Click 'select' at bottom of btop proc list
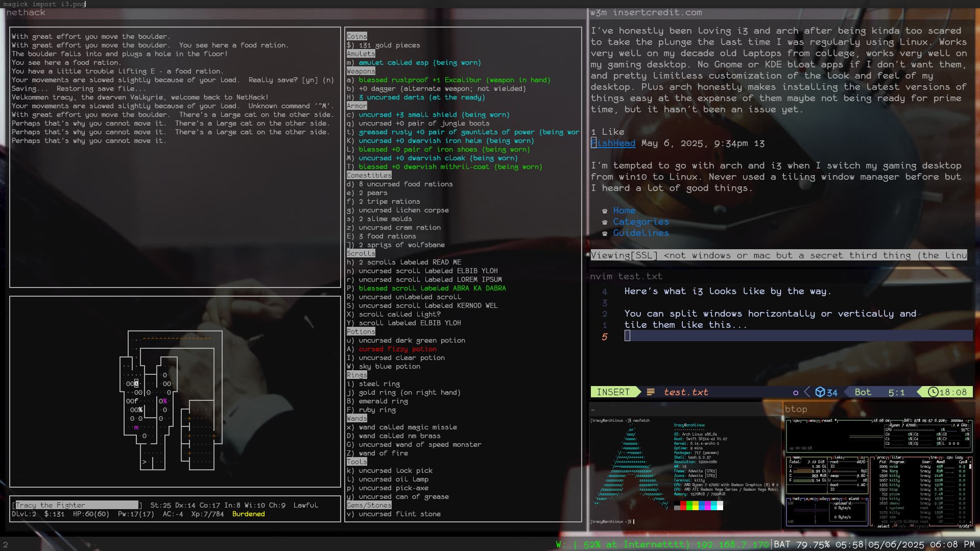Screen dimensions: 980x551 pos(883,526)
